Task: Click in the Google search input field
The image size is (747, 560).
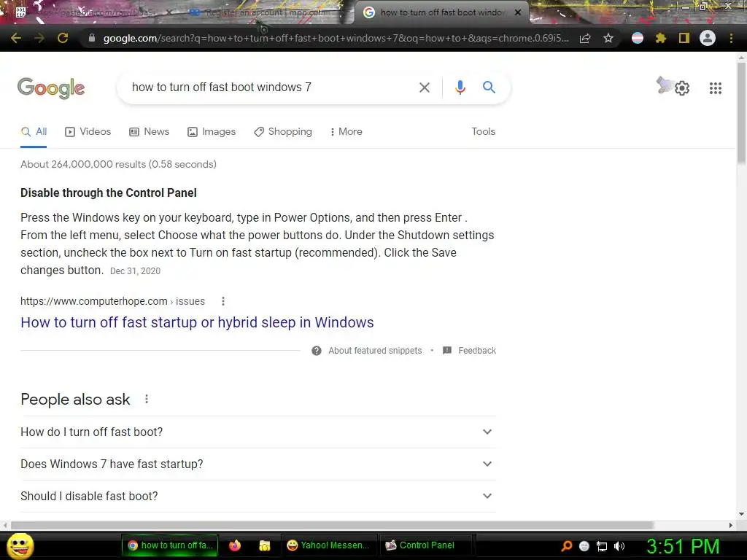Action: 269,87
